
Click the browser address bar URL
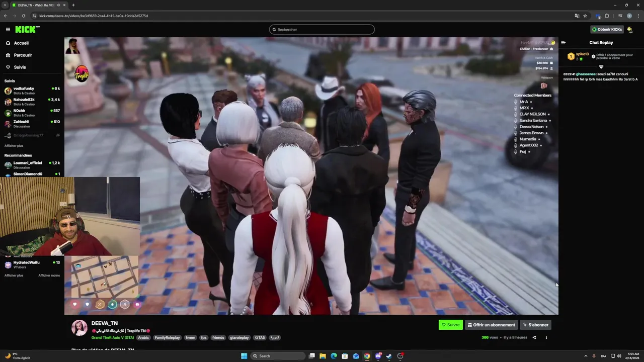tap(94, 16)
